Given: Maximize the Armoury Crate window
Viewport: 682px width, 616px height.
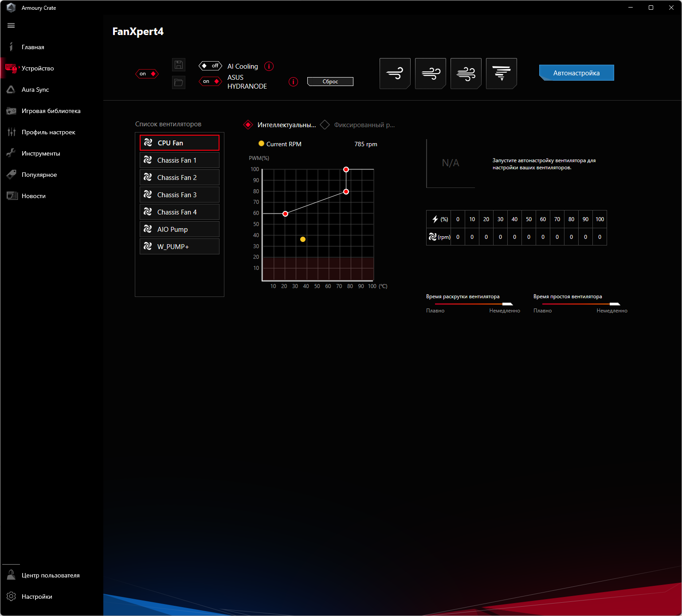Looking at the screenshot, I should pyautogui.click(x=651, y=8).
